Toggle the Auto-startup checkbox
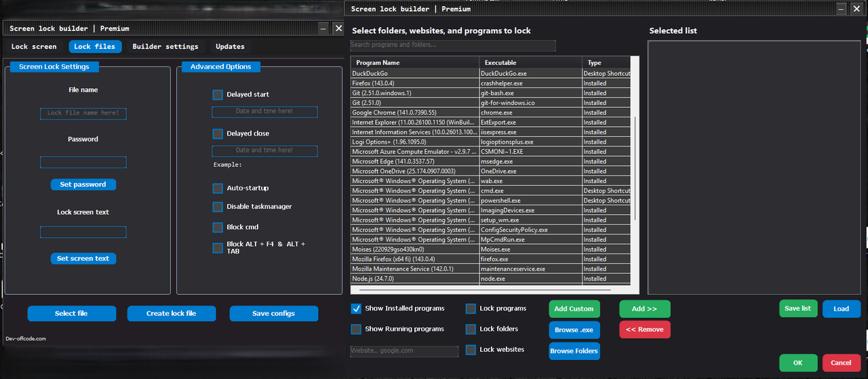 (x=218, y=188)
